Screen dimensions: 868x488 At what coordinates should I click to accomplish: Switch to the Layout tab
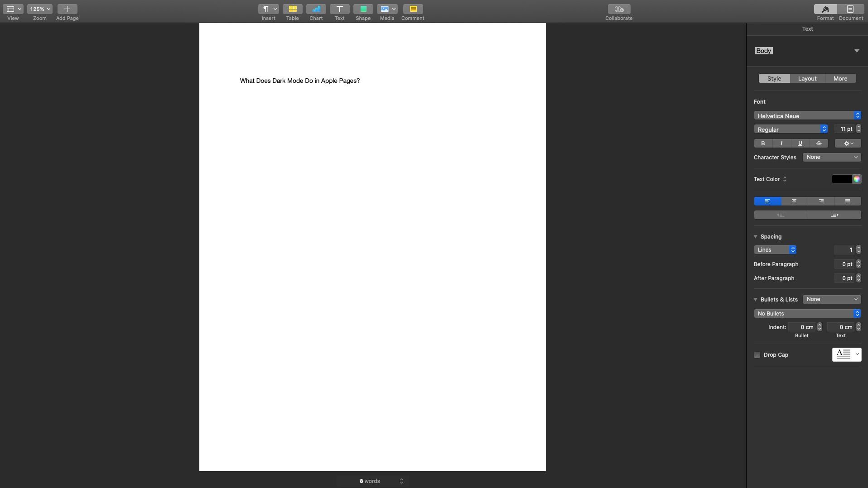point(807,79)
